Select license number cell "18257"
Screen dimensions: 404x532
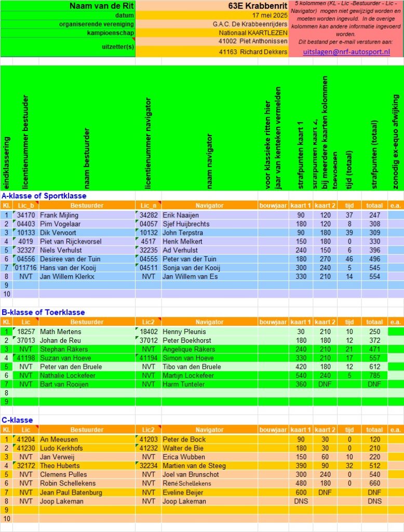(25, 331)
